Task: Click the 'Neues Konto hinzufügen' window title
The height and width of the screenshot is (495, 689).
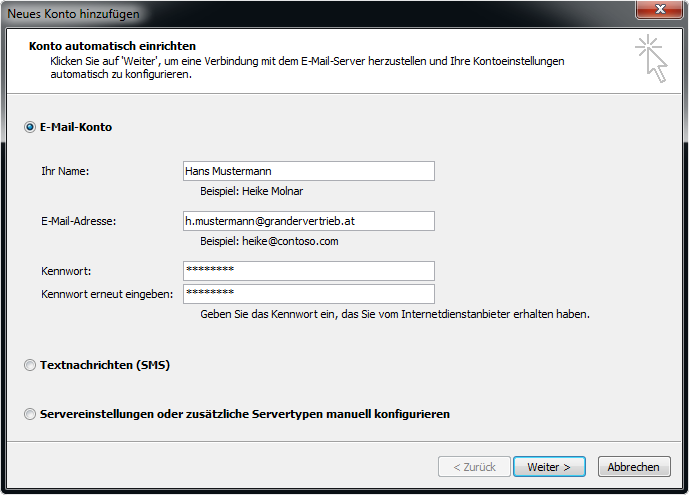Action: pyautogui.click(x=73, y=14)
